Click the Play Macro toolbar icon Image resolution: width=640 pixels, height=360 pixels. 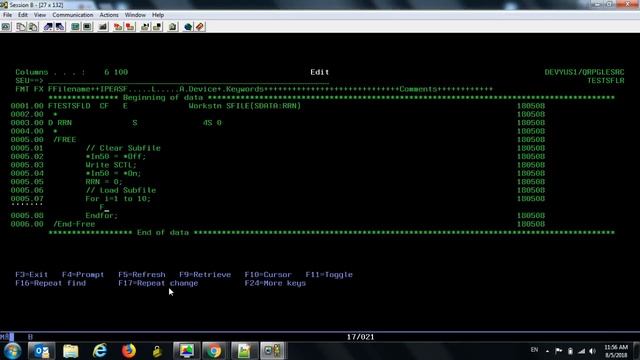tap(145, 27)
